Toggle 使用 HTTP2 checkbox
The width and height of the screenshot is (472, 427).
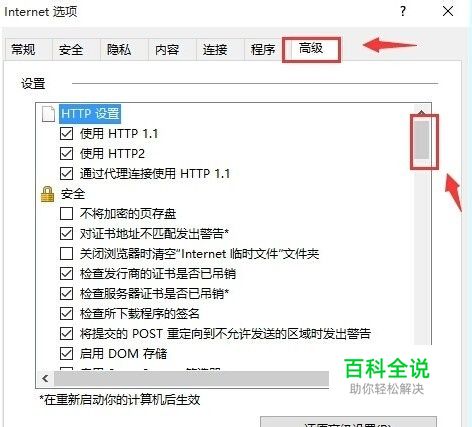click(66, 154)
